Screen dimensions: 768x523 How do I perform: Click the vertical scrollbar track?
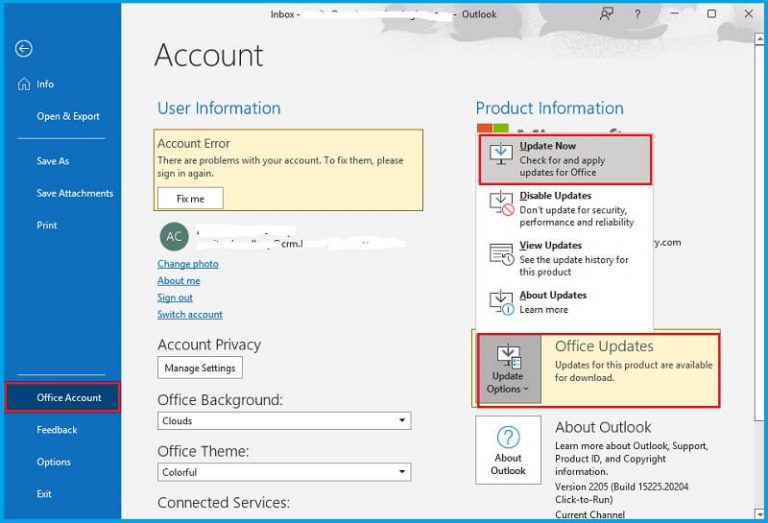click(760, 464)
